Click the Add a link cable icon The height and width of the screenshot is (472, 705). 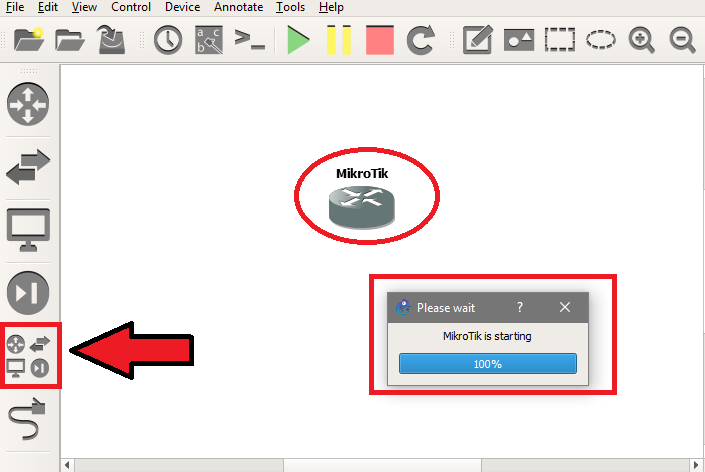tap(27, 419)
